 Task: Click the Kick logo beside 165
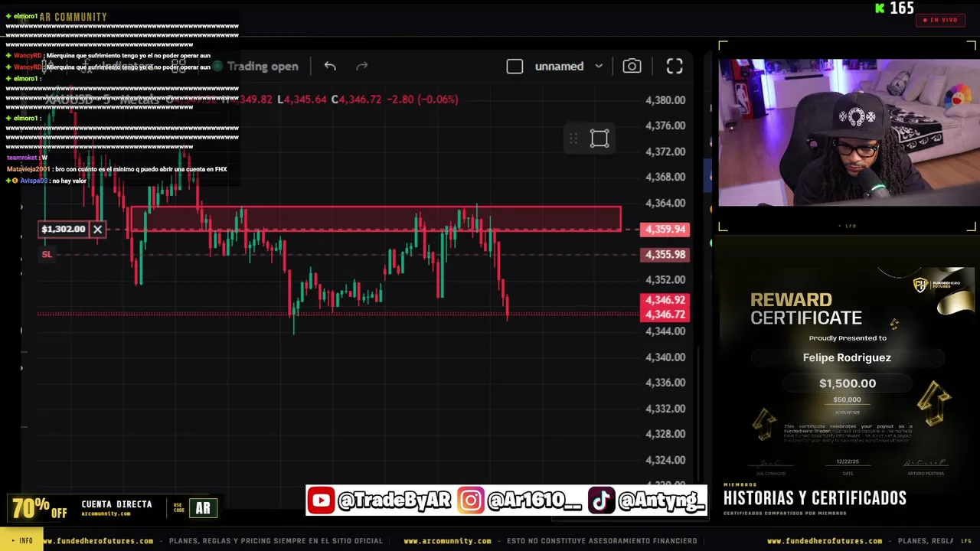pos(880,8)
